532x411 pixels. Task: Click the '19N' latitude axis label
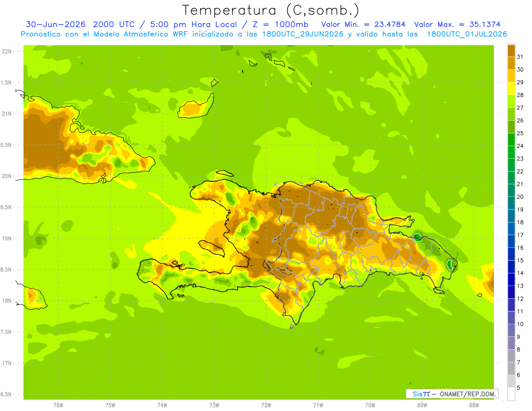coord(7,238)
